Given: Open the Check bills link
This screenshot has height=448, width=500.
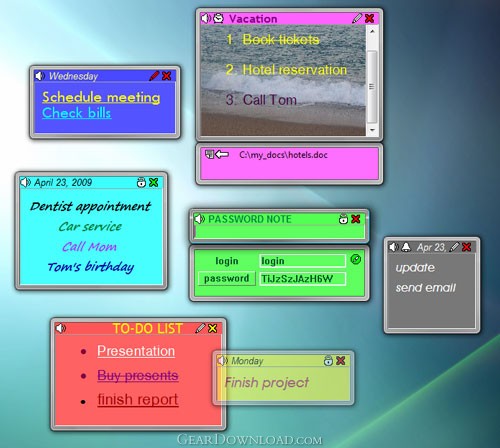Looking at the screenshot, I should (x=77, y=113).
